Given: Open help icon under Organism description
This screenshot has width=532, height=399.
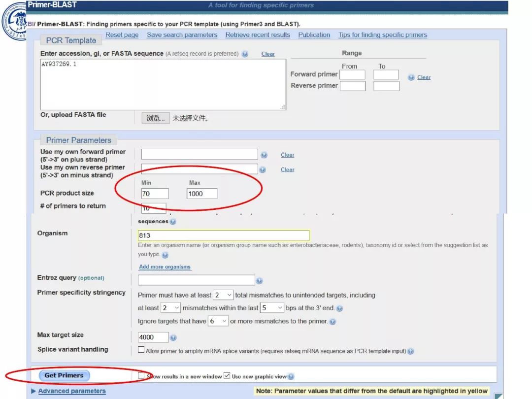Looking at the screenshot, I should click(165, 255).
